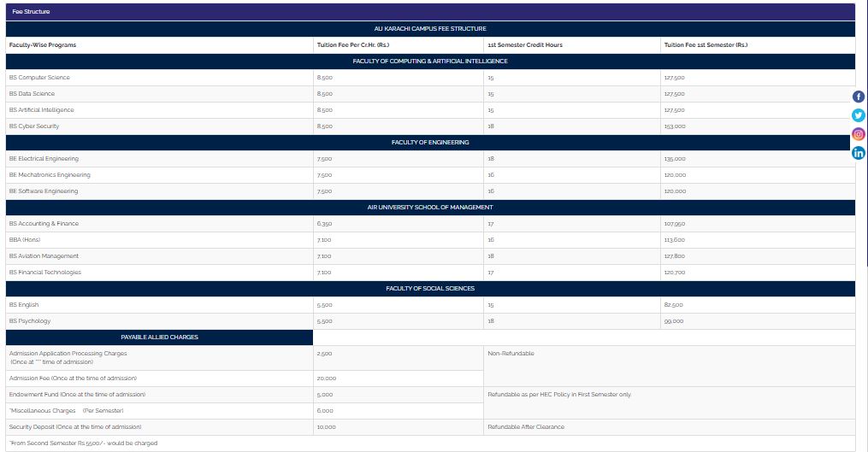Screen dimensions: 868x452
Task: Click the 99,000 fee for BS Psychology
Action: [673, 321]
